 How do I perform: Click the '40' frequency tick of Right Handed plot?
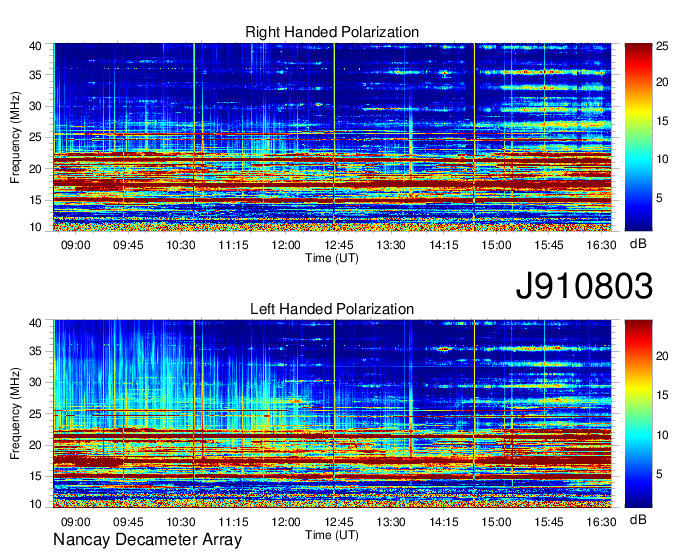click(x=35, y=46)
